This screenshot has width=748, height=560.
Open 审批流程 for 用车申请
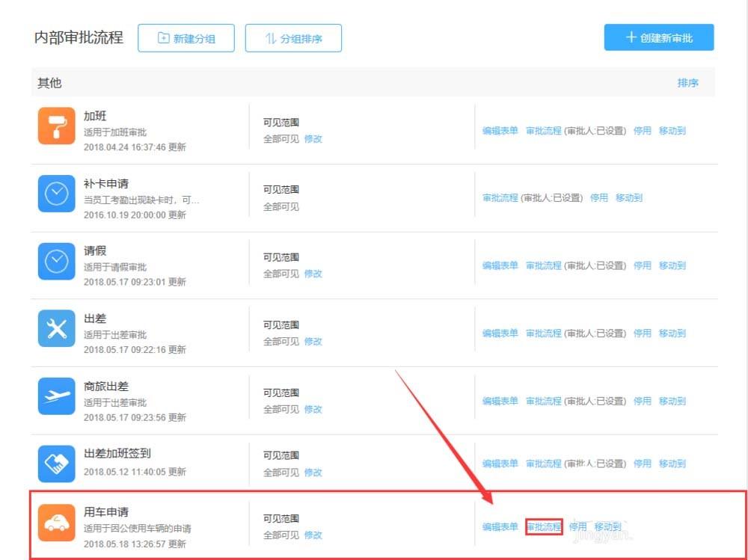(545, 526)
